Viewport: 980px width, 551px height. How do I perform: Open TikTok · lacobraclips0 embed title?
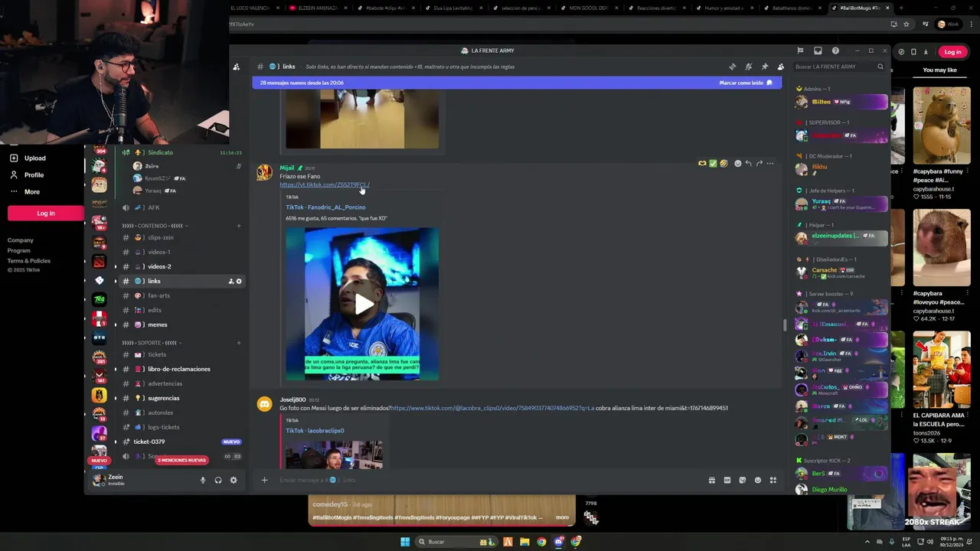pyautogui.click(x=315, y=430)
